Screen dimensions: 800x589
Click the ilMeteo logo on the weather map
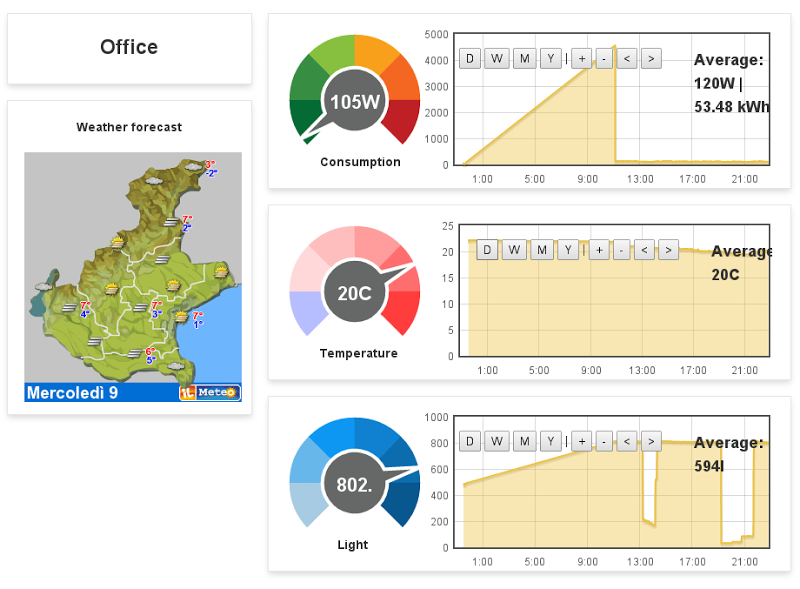(209, 392)
